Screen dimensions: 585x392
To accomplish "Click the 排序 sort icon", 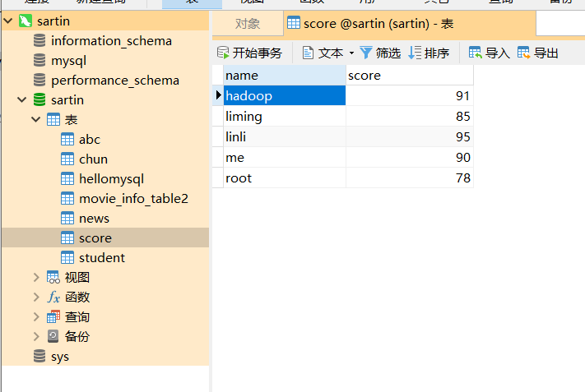I will pos(415,53).
